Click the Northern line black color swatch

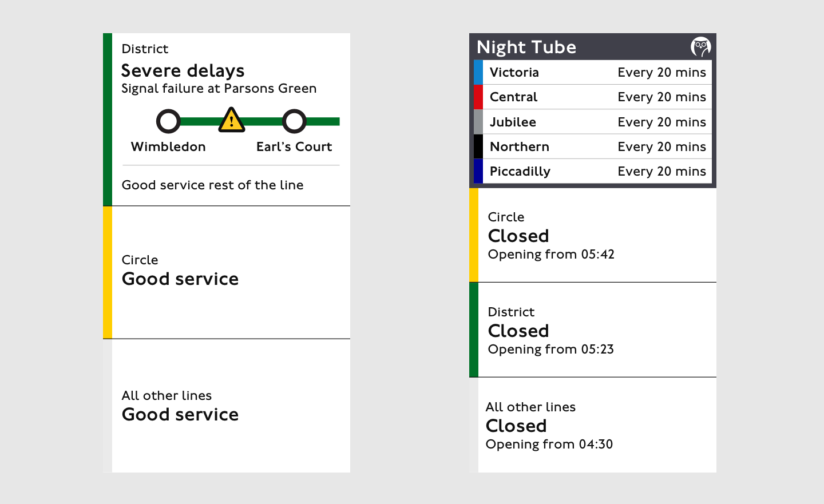click(x=478, y=146)
